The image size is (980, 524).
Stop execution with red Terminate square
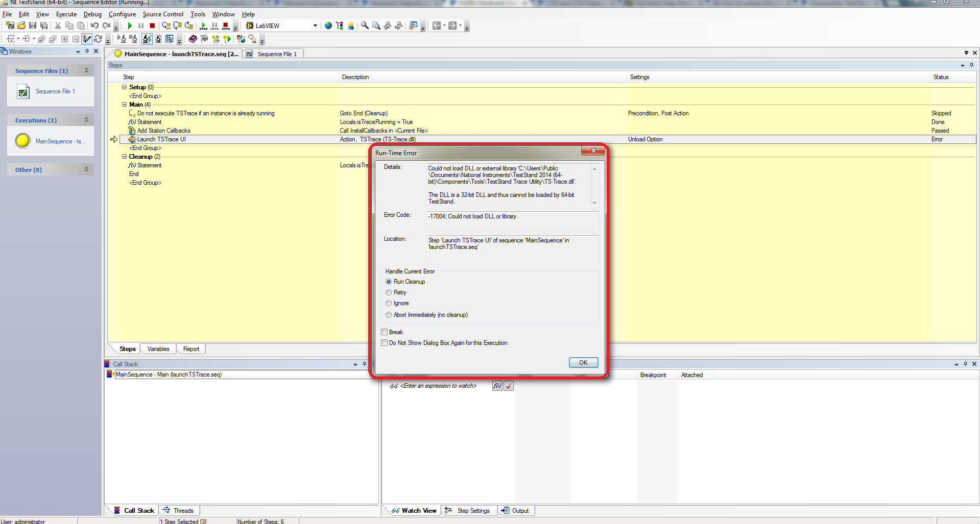(152, 26)
